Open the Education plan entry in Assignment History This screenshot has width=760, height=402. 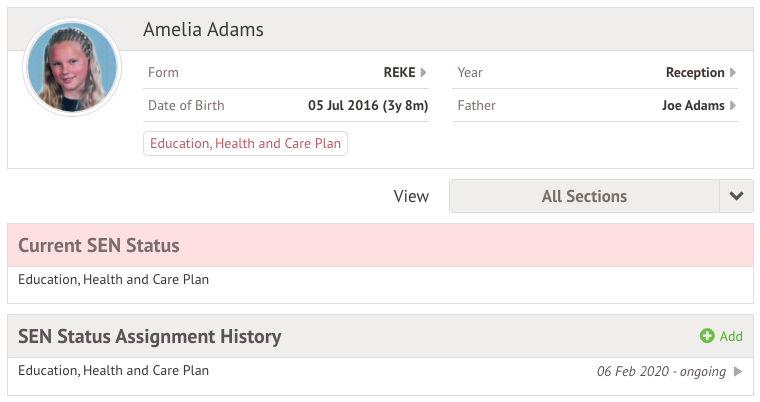(114, 371)
